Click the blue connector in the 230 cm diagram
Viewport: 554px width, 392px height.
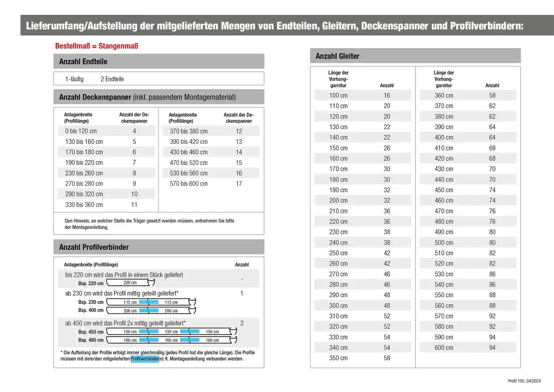[x=149, y=302]
